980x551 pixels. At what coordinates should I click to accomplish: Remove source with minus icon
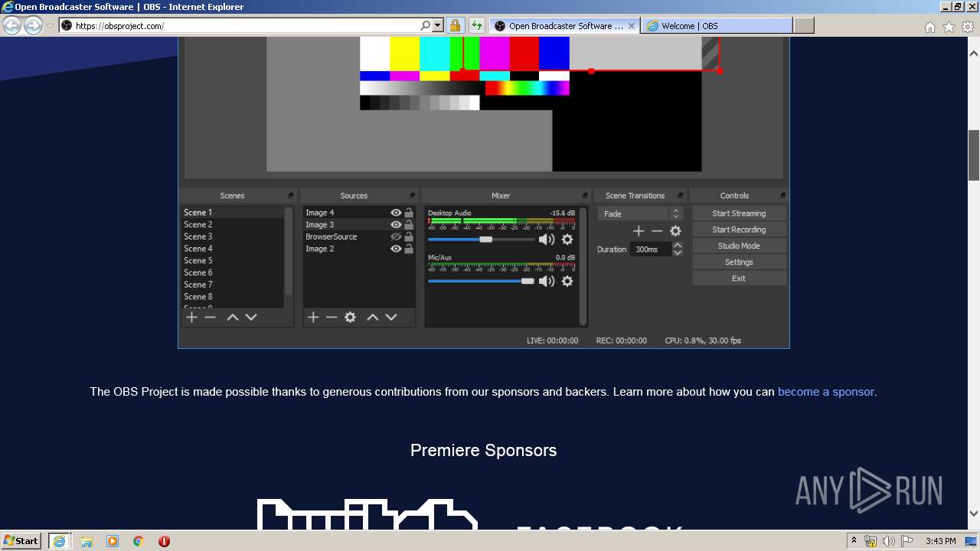pos(332,317)
